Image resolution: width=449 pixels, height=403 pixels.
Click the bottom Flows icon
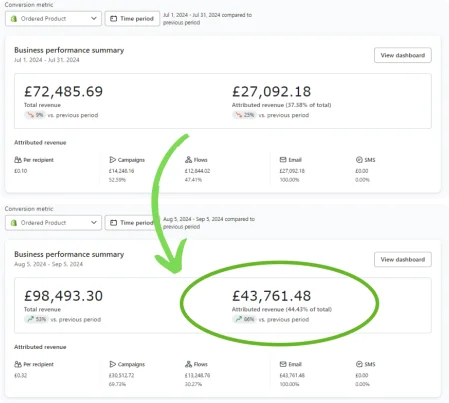pyautogui.click(x=188, y=364)
